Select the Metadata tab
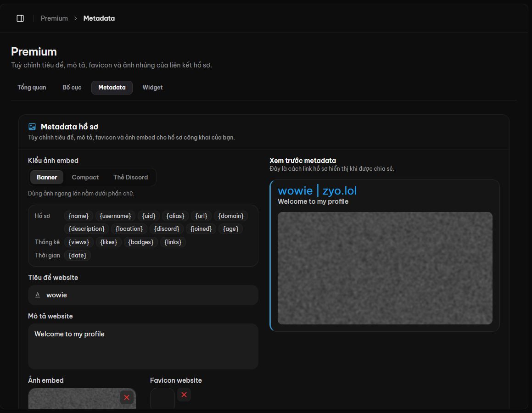This screenshot has width=532, height=413. click(112, 88)
